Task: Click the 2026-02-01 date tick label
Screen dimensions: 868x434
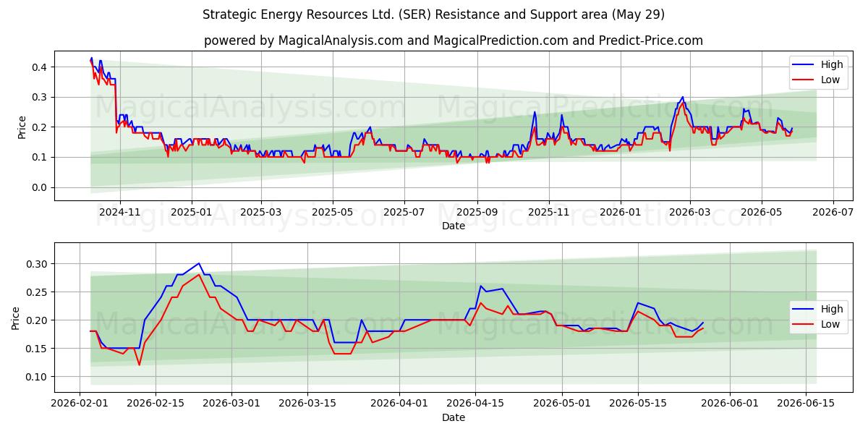Action: [80, 404]
